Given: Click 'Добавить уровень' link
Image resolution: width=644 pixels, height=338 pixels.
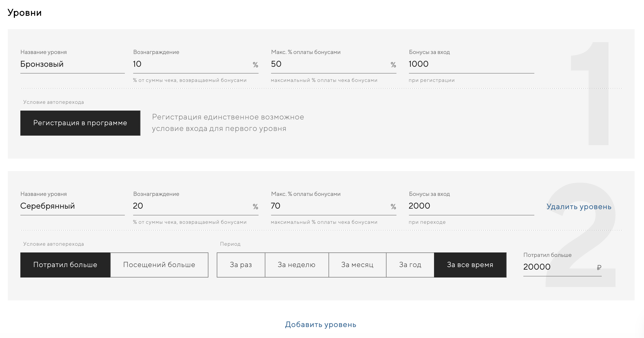Looking at the screenshot, I should pos(320,324).
